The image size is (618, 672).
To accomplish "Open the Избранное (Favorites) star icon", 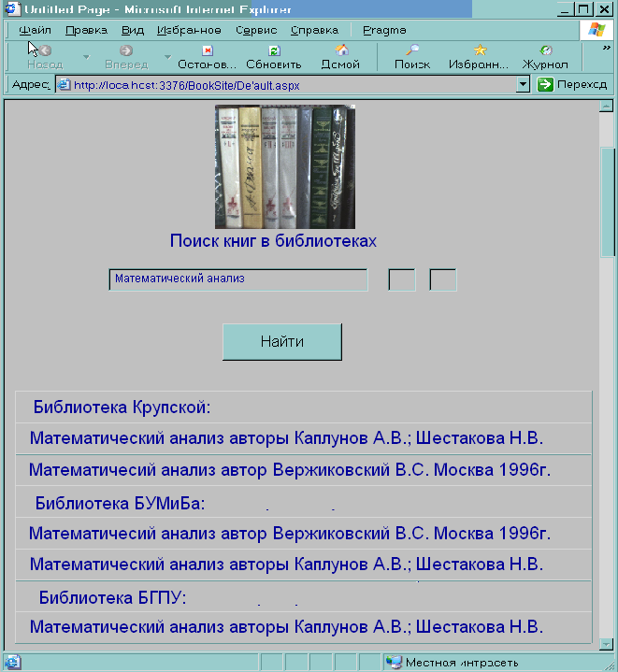I will [480, 50].
